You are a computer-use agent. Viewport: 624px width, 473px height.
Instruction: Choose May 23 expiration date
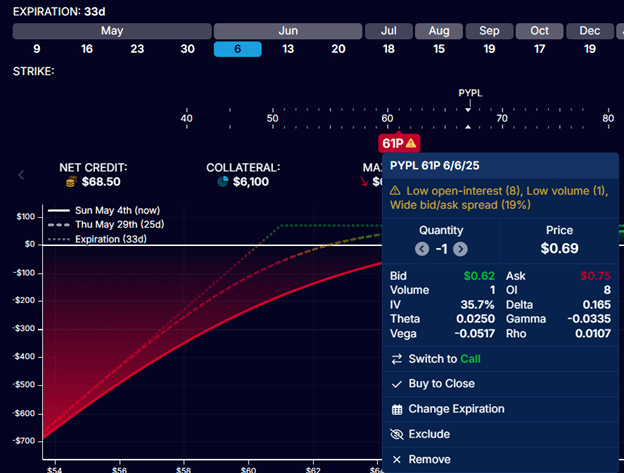coord(137,49)
